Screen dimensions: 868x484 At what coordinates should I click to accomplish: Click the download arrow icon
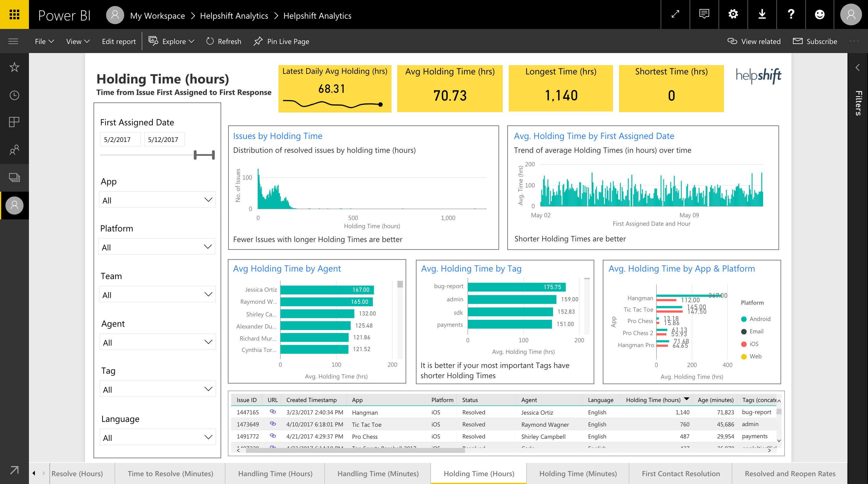click(x=762, y=14)
